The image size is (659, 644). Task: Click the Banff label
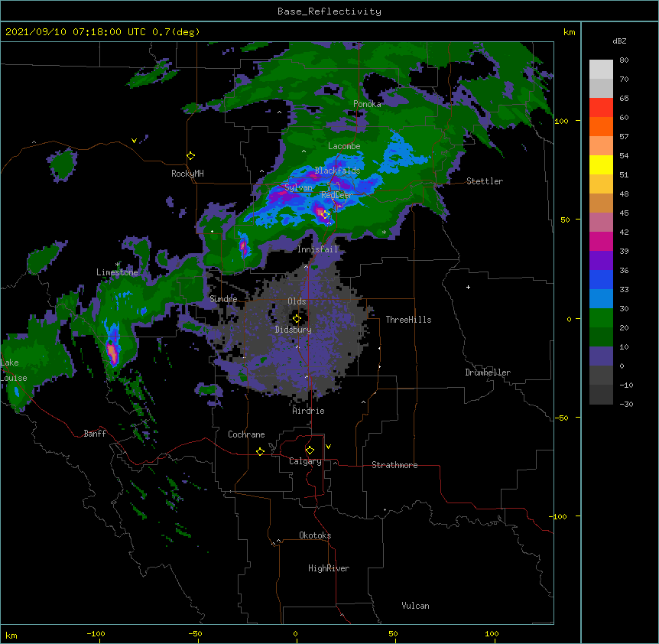95,434
